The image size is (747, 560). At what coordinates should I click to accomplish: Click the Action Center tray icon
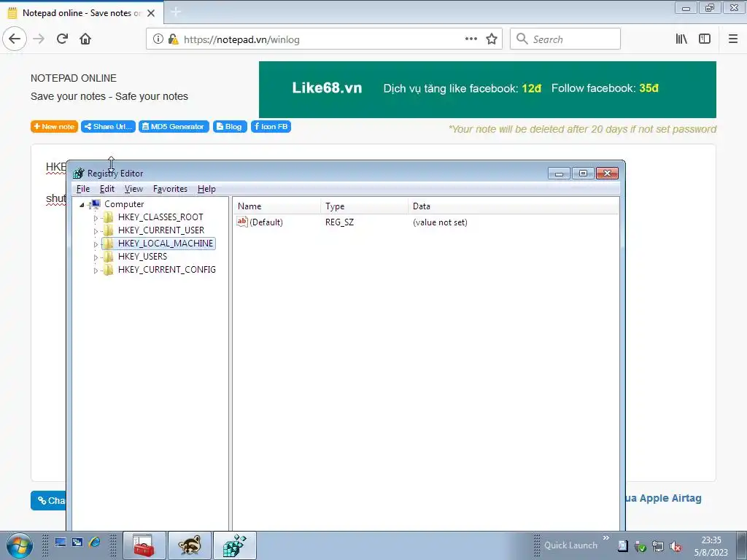tap(623, 546)
